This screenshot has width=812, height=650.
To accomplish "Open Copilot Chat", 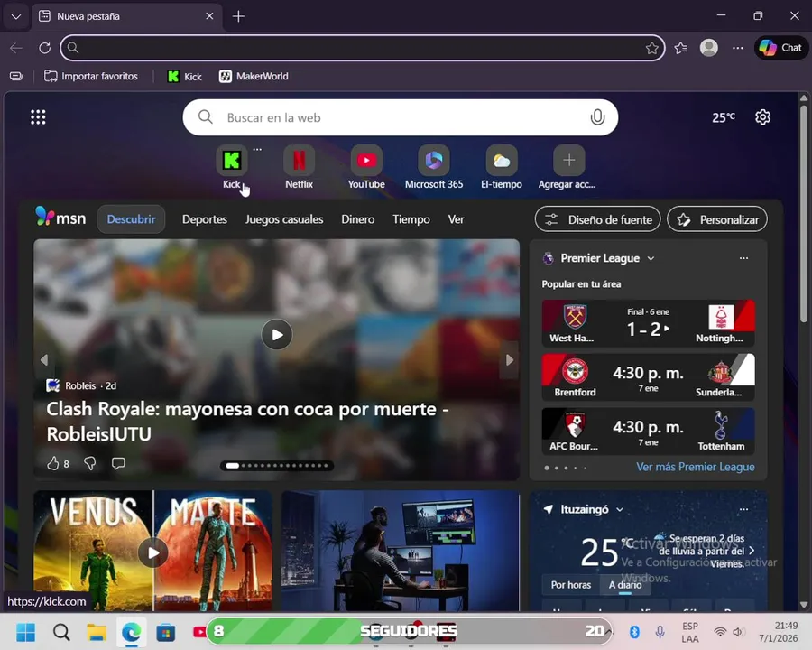I will click(781, 48).
